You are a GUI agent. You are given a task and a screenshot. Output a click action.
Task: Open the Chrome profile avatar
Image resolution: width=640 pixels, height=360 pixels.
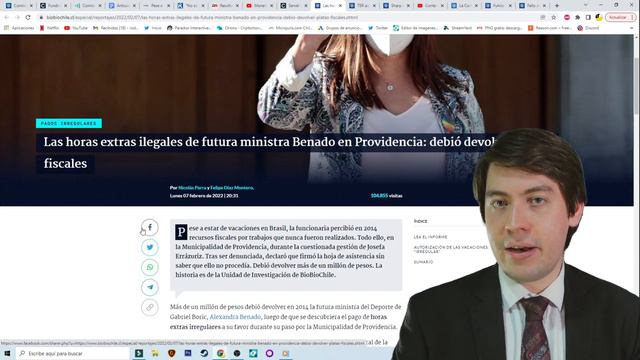599,18
